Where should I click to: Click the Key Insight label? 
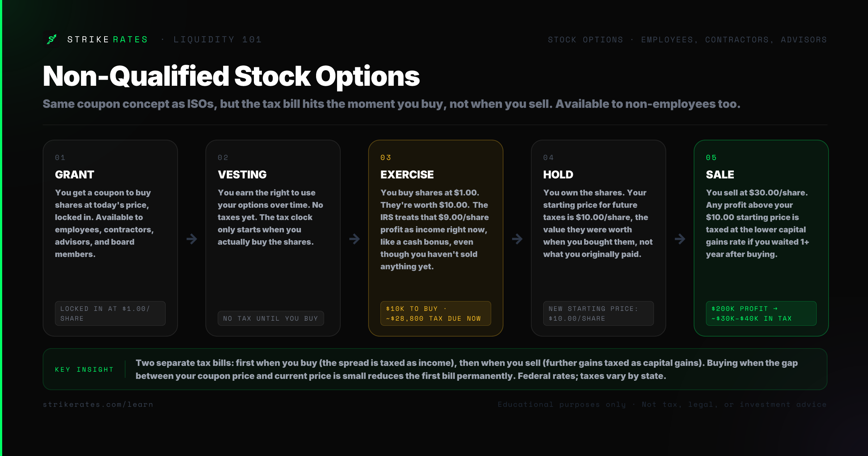pyautogui.click(x=84, y=370)
